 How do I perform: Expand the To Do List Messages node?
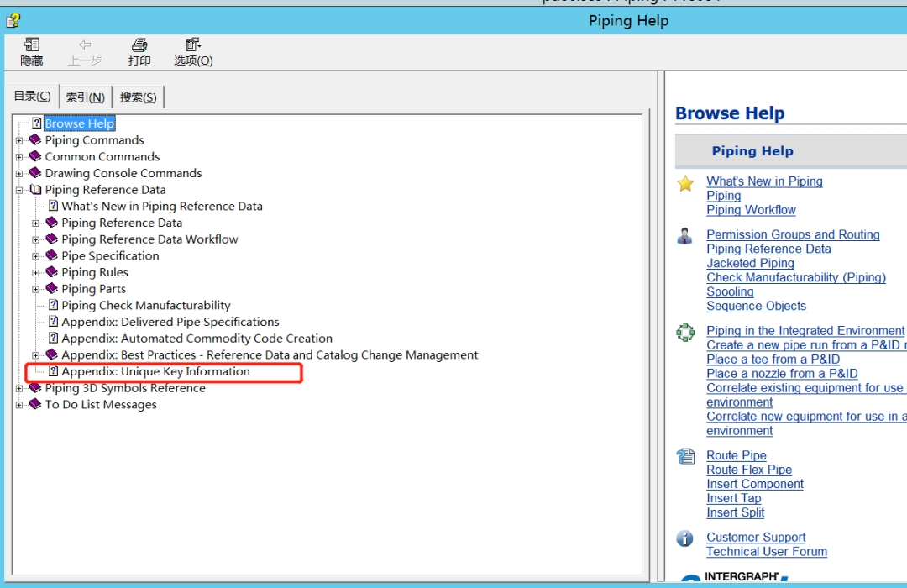coord(19,405)
